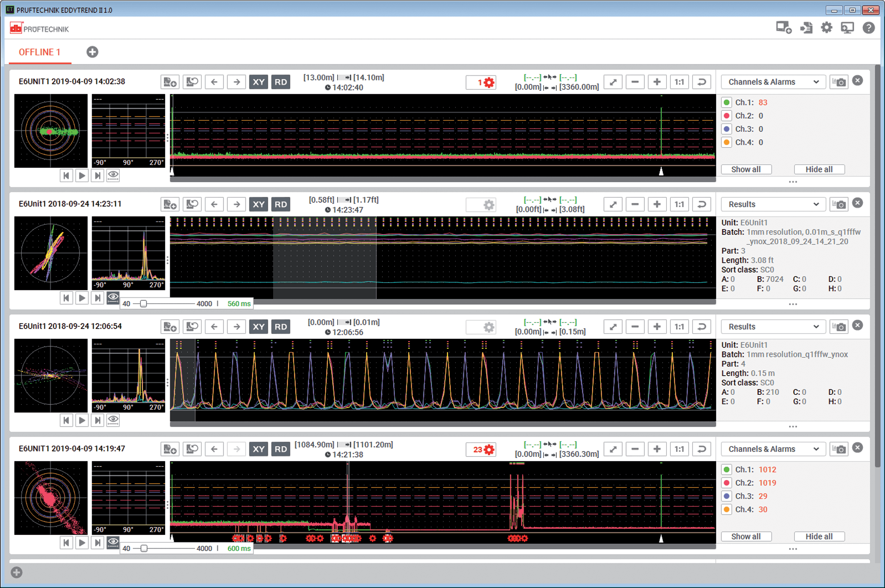Expand the ellipsis under first row panel
The height and width of the screenshot is (588, 885).
point(793,182)
